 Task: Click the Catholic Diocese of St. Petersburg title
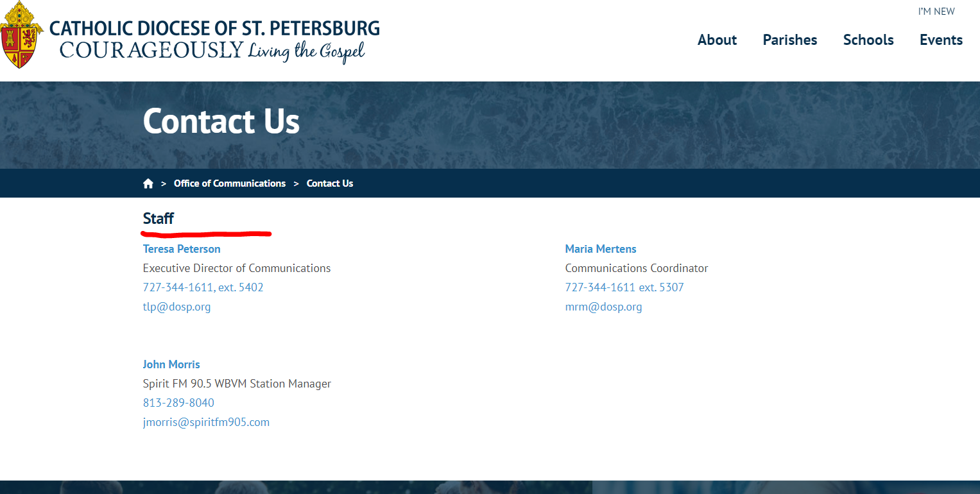pyautogui.click(x=214, y=28)
